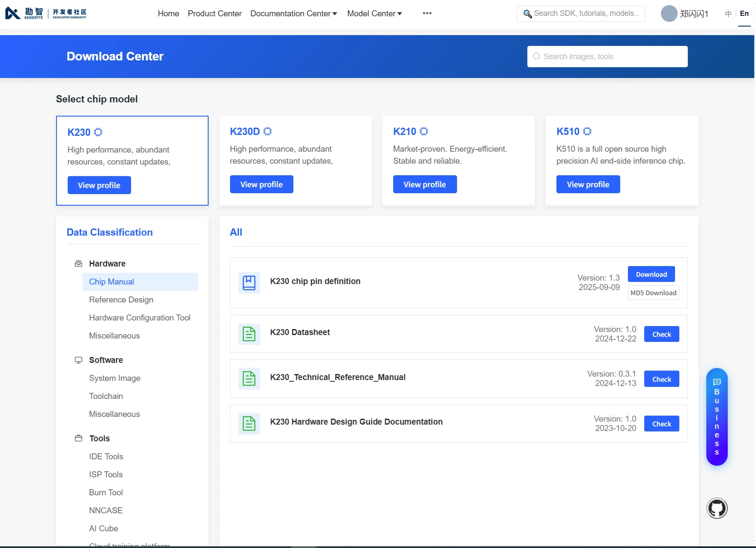This screenshot has height=548, width=756.
Task: Select Chip Manual in Hardware
Action: [x=140, y=282]
